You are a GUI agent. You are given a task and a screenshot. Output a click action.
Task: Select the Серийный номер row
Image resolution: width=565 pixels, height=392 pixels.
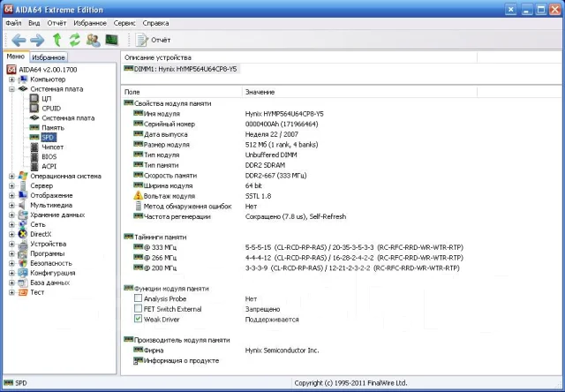point(226,124)
